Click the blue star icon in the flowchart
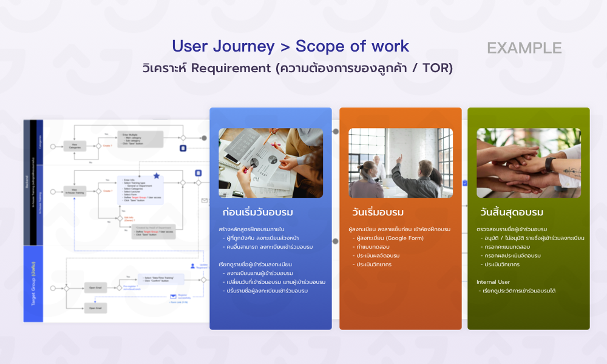The height and width of the screenshot is (364, 607). [x=157, y=176]
